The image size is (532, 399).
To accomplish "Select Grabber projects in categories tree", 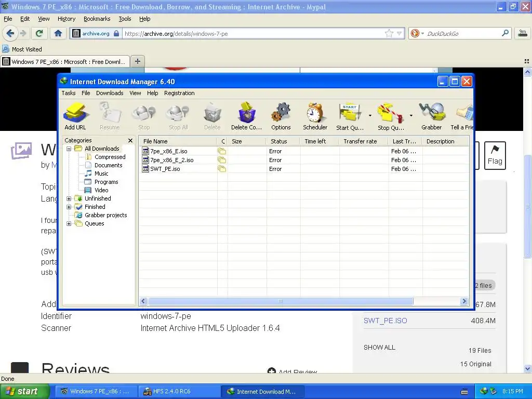I will [x=105, y=215].
